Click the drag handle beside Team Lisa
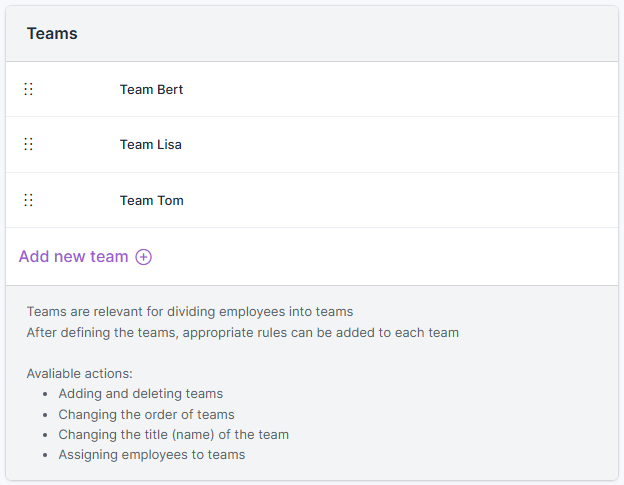 tap(28, 144)
